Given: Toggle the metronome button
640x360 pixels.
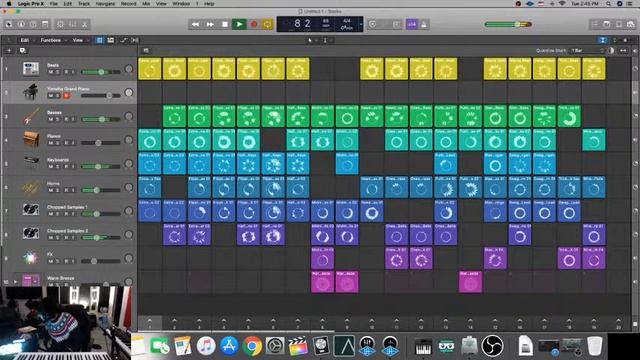Looking at the screenshot, I should point(424,24).
